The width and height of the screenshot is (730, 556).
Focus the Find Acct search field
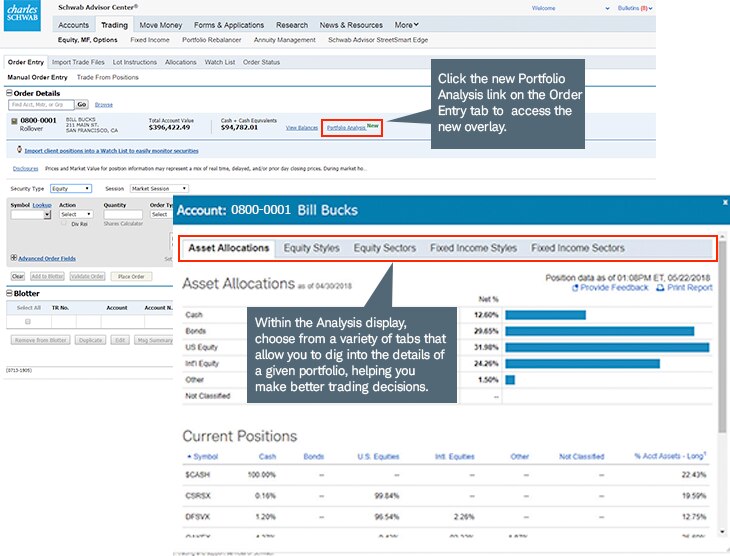click(x=41, y=104)
